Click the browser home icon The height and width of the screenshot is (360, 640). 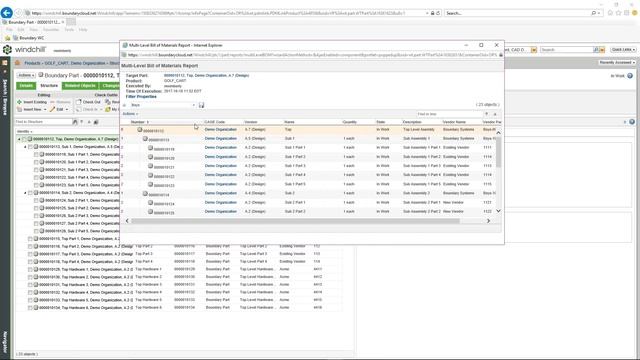click(610, 13)
